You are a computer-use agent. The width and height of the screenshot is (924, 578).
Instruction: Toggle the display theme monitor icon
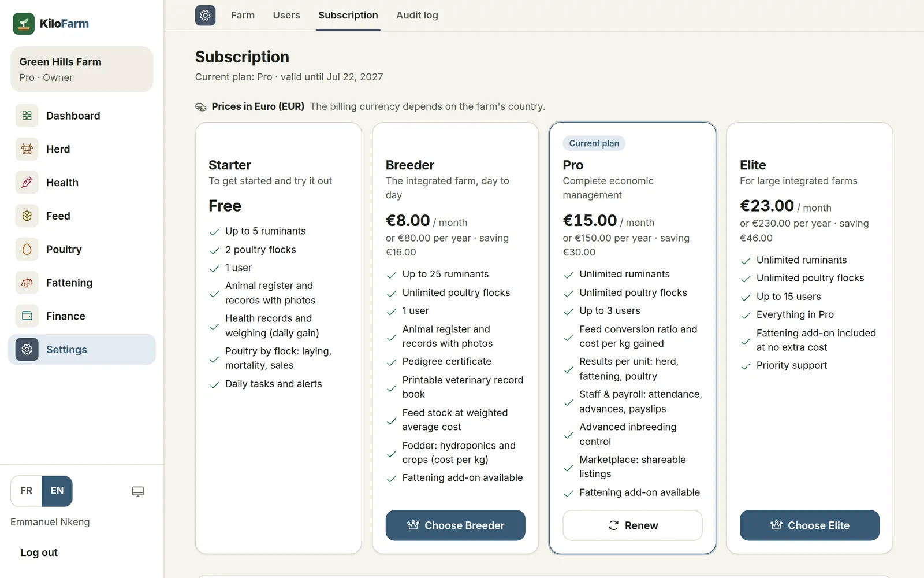click(138, 491)
